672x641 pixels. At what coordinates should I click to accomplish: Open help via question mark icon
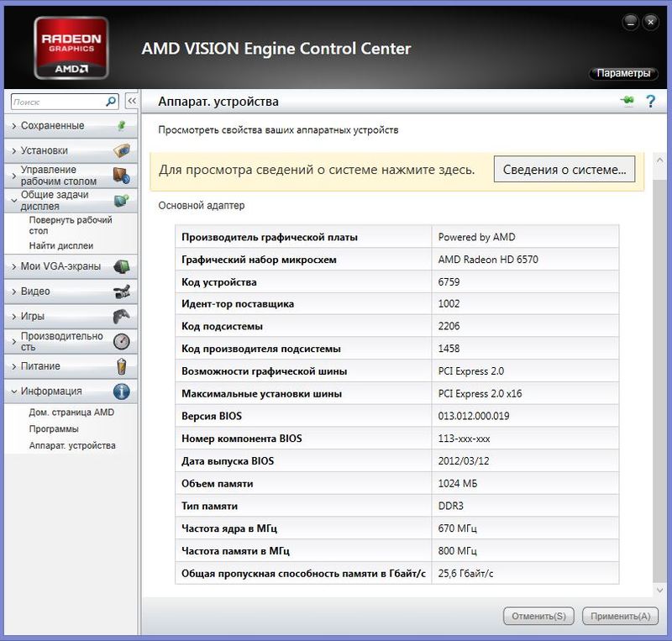(649, 102)
